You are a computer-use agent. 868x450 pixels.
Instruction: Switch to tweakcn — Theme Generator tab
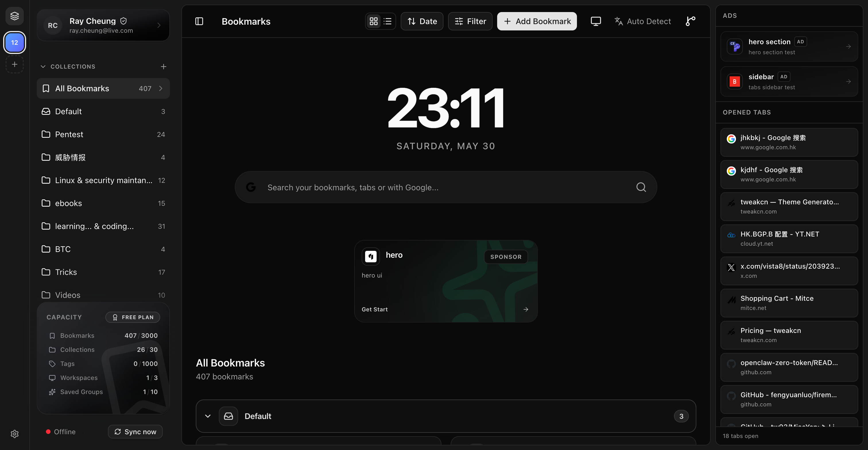click(x=789, y=206)
